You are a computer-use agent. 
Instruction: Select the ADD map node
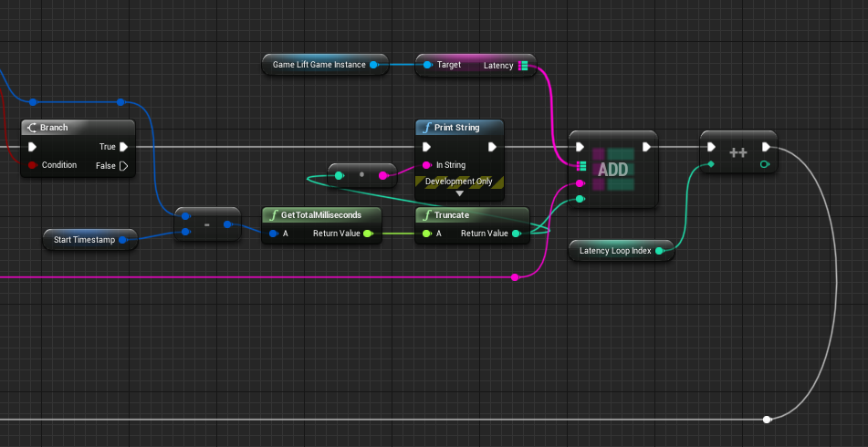(x=613, y=170)
